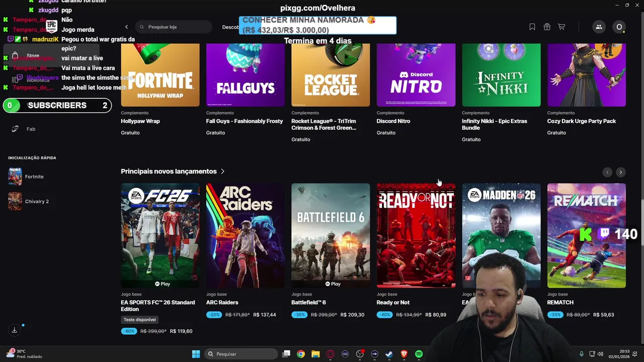
Task: Open the profile avatar labeled O
Action: (619, 27)
